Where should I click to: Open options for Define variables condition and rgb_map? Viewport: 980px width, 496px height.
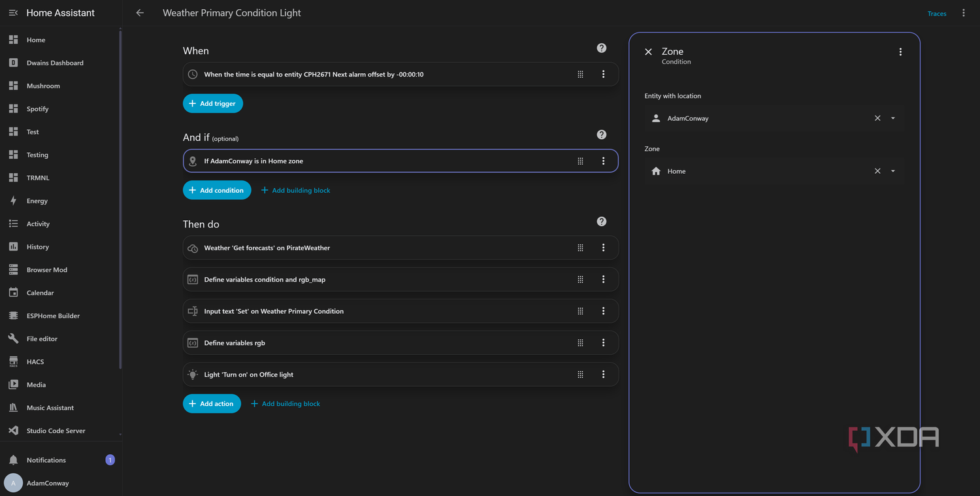pos(603,280)
